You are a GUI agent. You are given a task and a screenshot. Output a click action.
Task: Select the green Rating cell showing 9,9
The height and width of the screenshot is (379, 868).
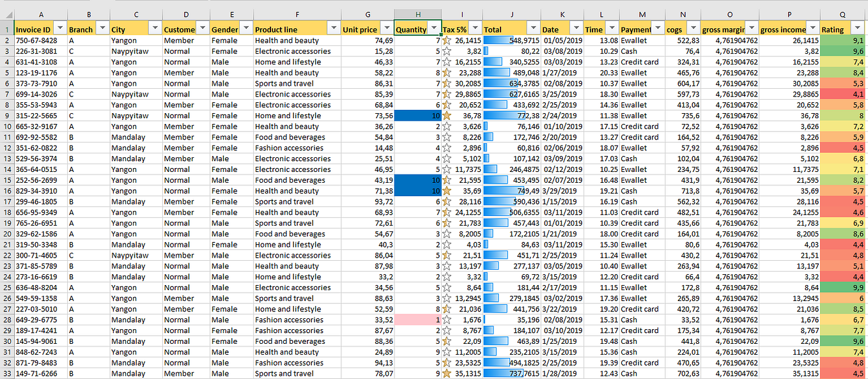pos(844,287)
